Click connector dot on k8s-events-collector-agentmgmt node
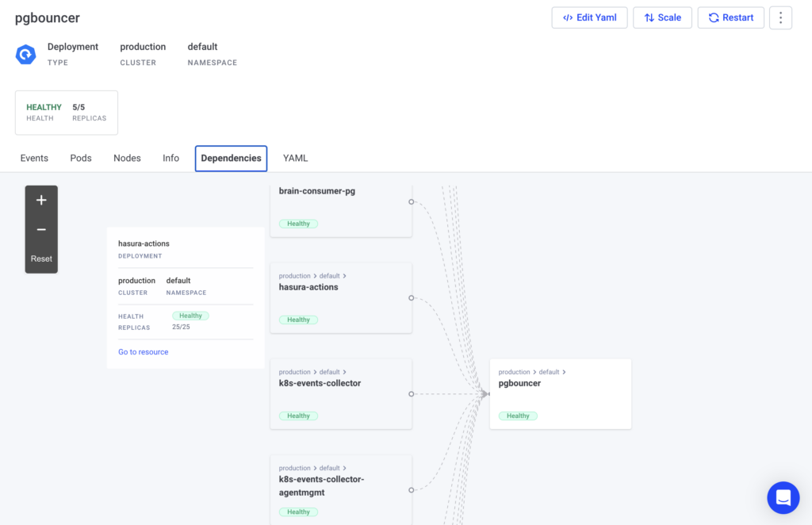 (412, 490)
